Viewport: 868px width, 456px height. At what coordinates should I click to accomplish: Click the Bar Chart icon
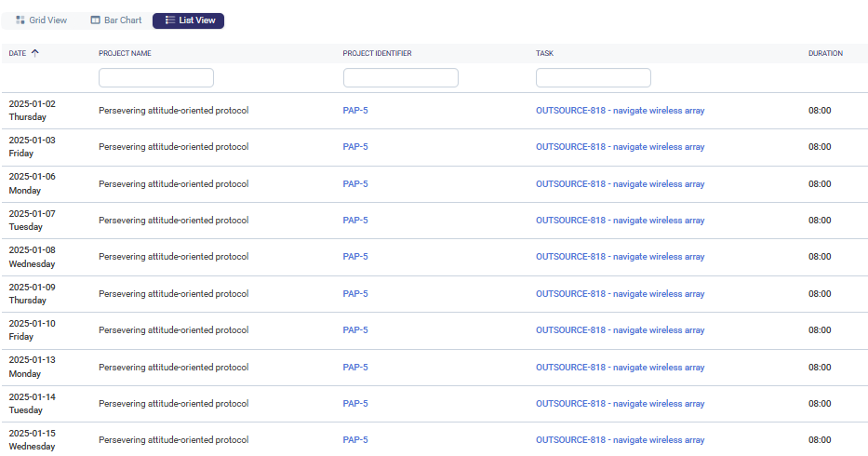click(95, 20)
